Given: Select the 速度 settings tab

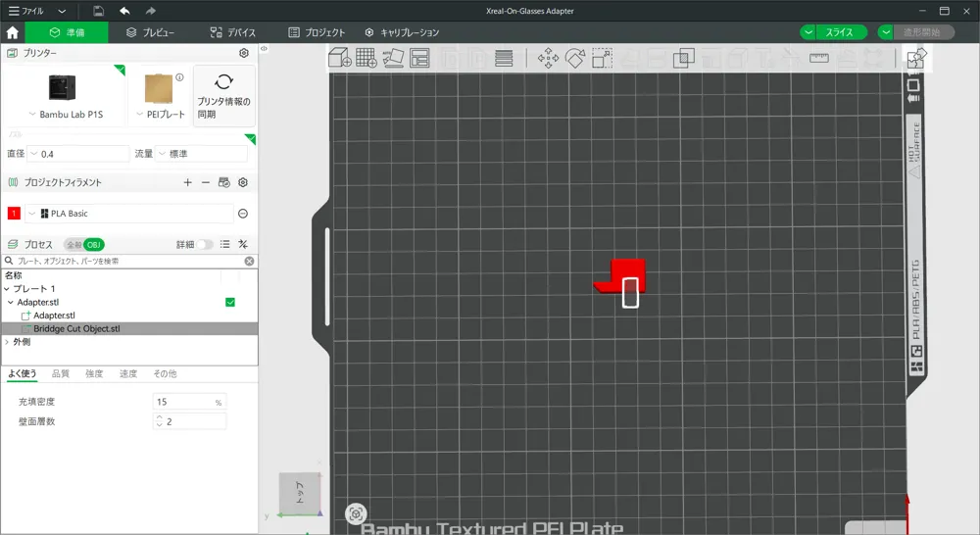Looking at the screenshot, I should point(128,373).
